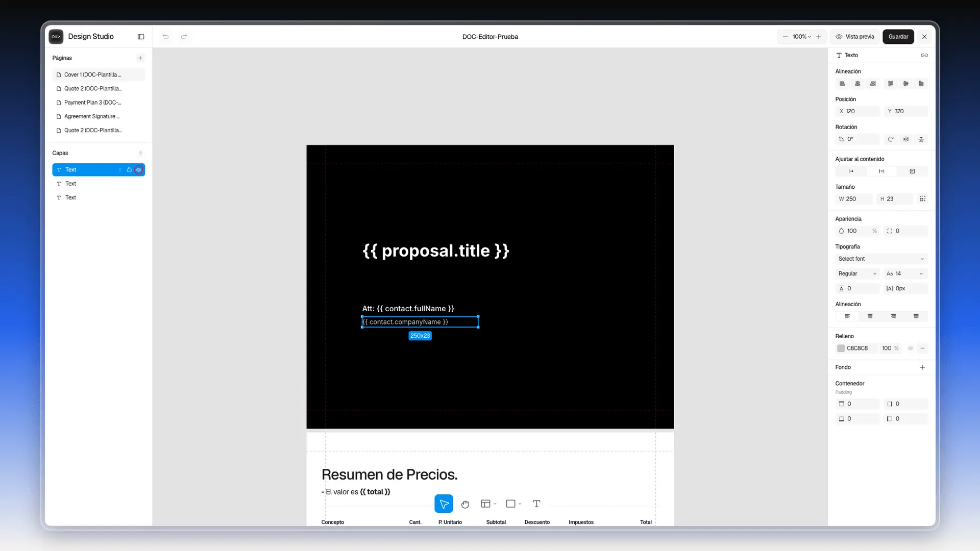Align objects to bottom edge
Viewport: 980px width, 551px height.
coord(921,84)
